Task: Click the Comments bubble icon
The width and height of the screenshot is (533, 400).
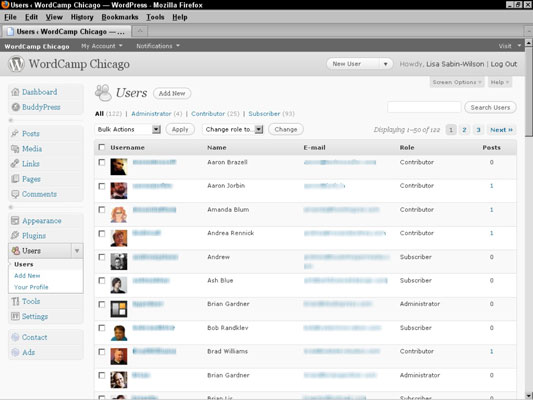Action: pyautogui.click(x=15, y=194)
